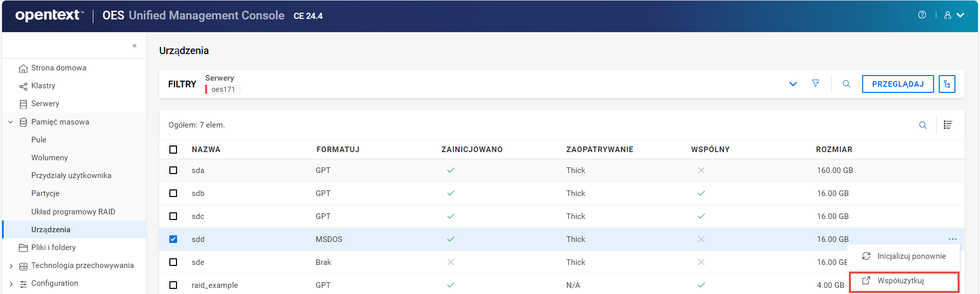The width and height of the screenshot is (980, 294).
Task: Open the three-dot actions menu for sdd
Action: (952, 239)
